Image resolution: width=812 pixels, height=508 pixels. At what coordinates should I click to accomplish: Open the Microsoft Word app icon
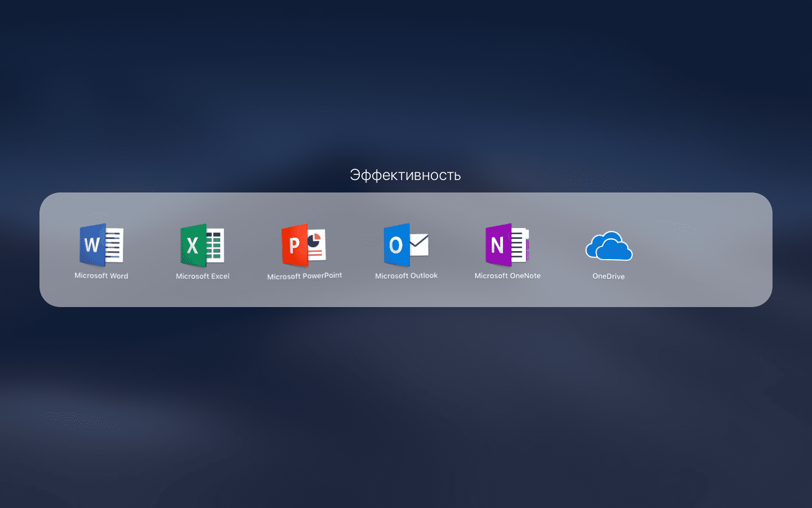pyautogui.click(x=101, y=245)
